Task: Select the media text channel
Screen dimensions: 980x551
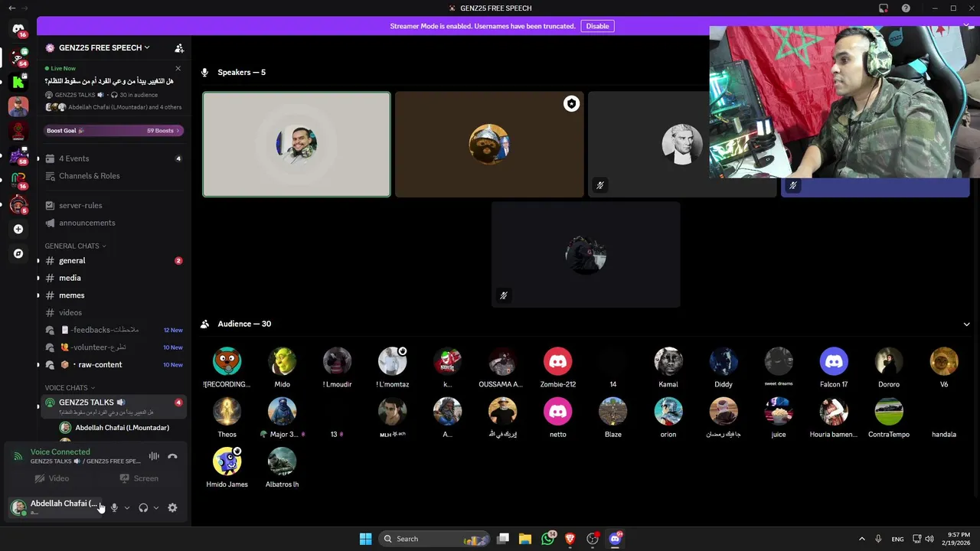Action: pos(113,278)
